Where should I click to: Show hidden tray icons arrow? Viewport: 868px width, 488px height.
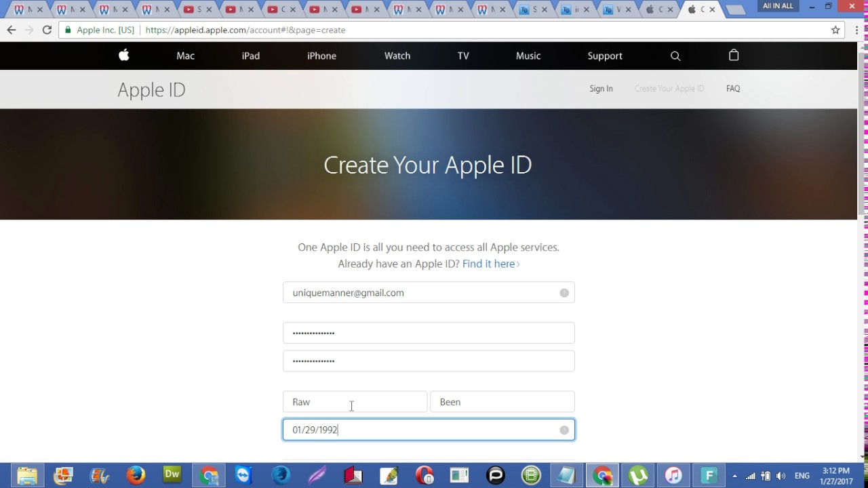coord(734,476)
